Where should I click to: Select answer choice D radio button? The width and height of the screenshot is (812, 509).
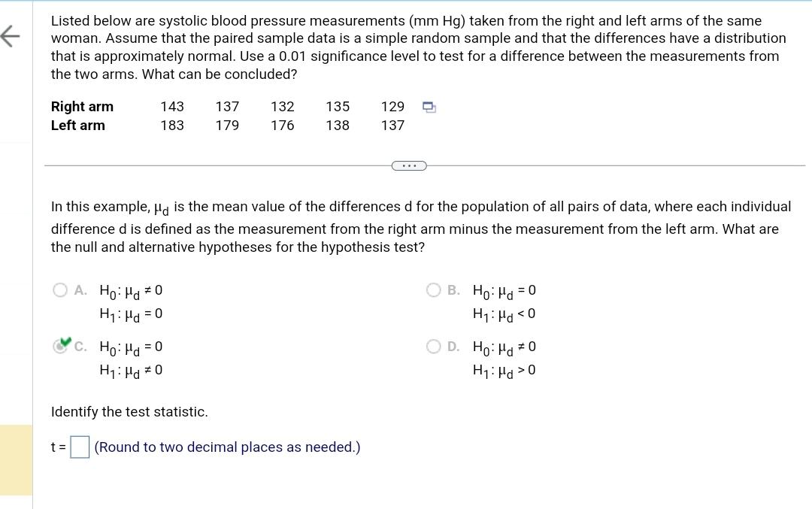433,346
